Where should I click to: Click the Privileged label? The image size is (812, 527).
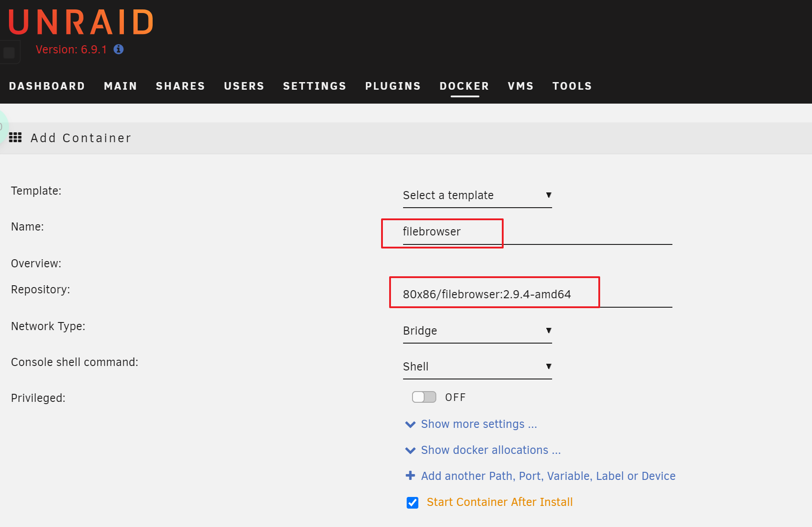(x=38, y=398)
